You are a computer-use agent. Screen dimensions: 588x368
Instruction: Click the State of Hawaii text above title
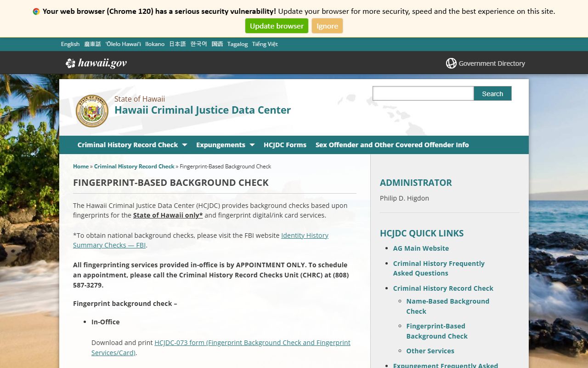tap(140, 99)
